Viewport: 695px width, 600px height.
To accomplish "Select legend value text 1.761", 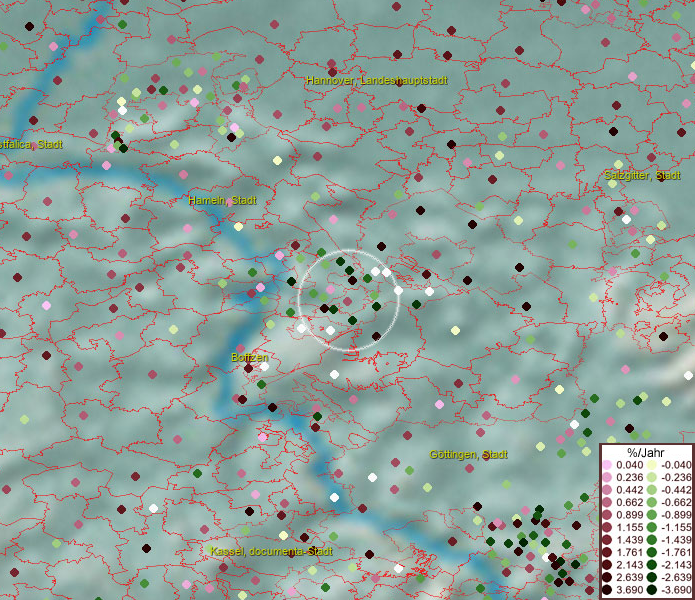I will click(x=629, y=553).
